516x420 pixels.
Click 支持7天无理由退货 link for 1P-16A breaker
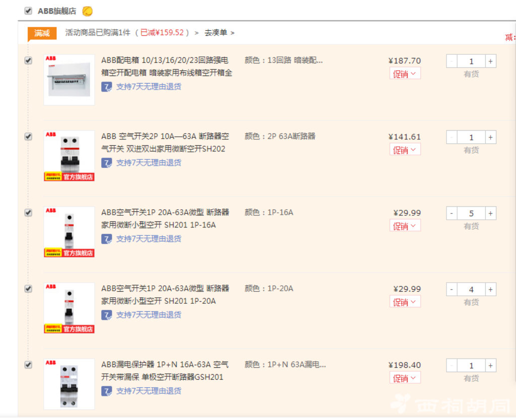149,239
